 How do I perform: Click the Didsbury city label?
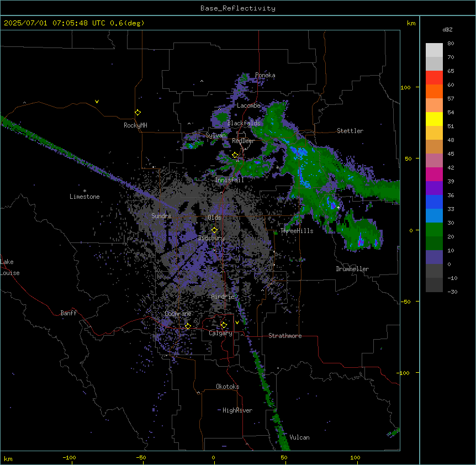click(x=211, y=238)
